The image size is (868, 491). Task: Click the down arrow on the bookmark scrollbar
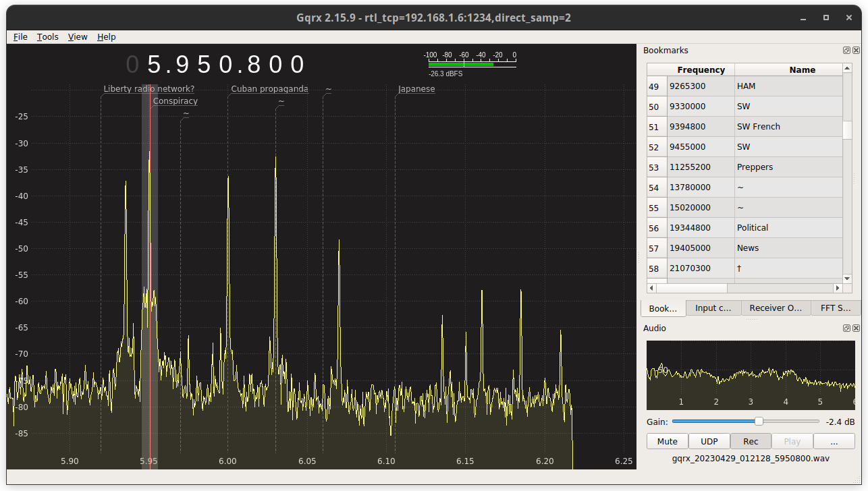click(x=847, y=279)
